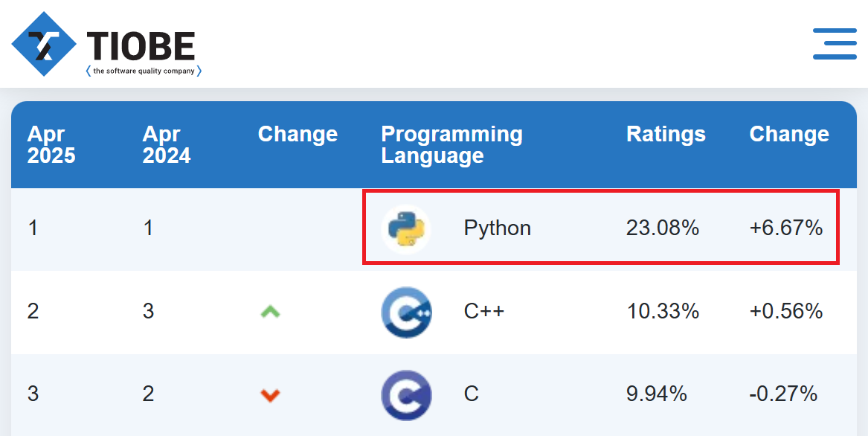
Task: Click the Apr 2024 column header
Action: pos(166,144)
